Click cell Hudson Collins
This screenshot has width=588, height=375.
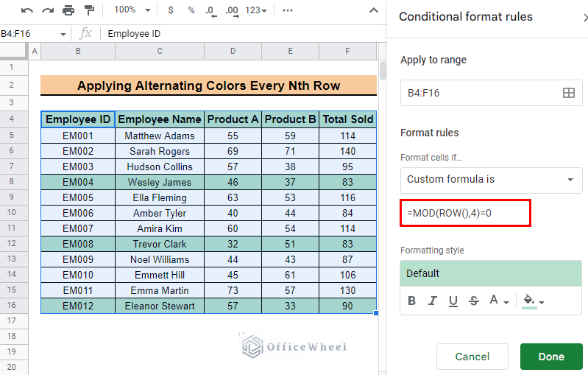[160, 167]
